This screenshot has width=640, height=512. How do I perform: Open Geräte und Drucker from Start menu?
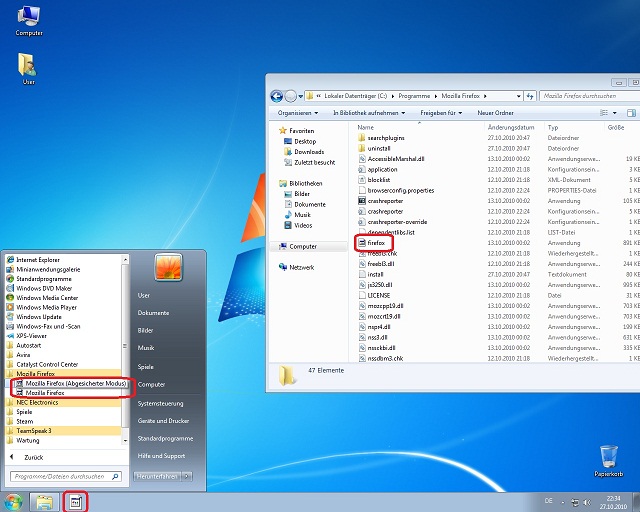click(163, 421)
